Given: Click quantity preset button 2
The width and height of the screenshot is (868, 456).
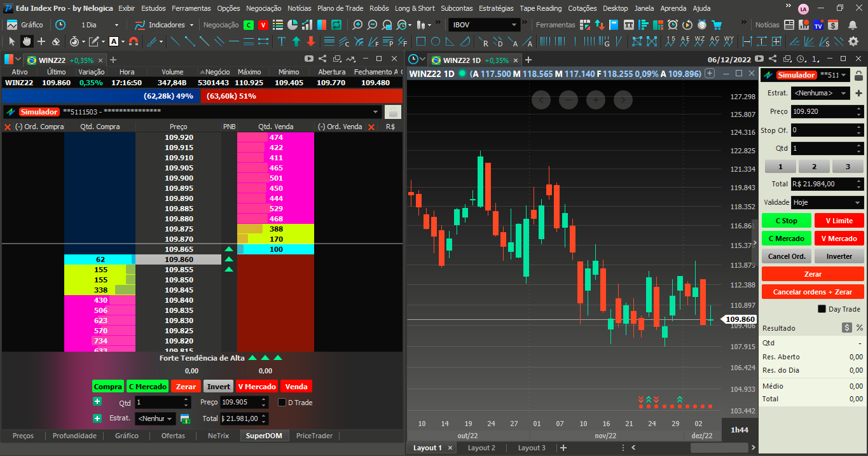Looking at the screenshot, I should pos(813,167).
